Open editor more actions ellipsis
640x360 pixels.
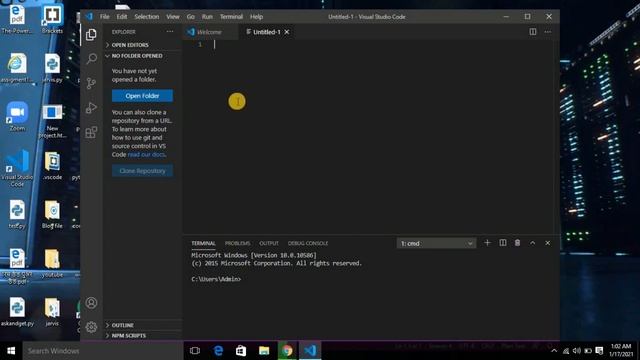point(548,32)
